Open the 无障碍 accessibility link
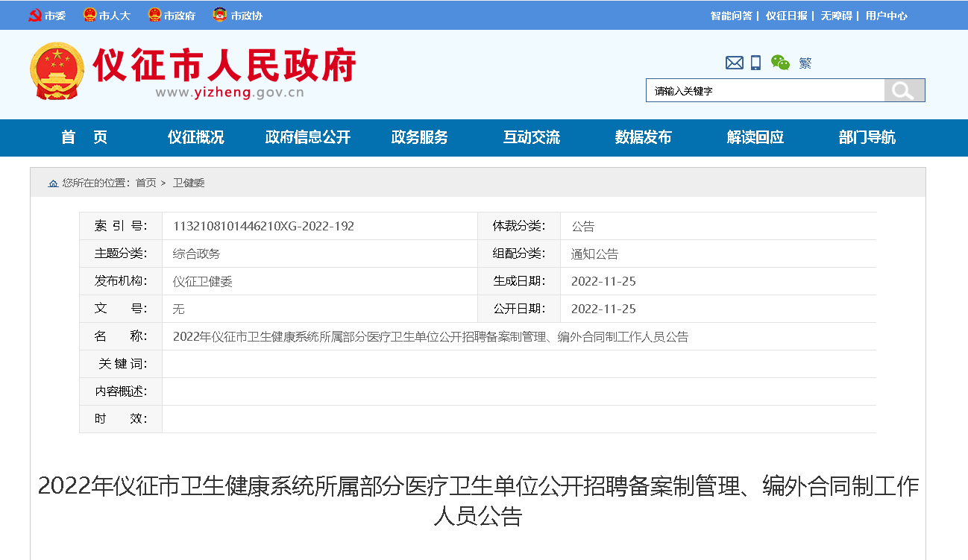Image resolution: width=968 pixels, height=560 pixels. (837, 16)
